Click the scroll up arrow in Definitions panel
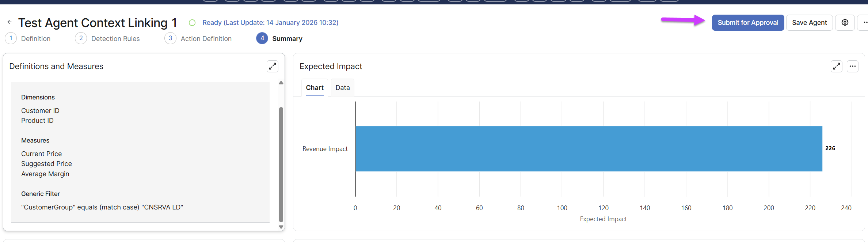The width and height of the screenshot is (868, 242). coord(281,83)
